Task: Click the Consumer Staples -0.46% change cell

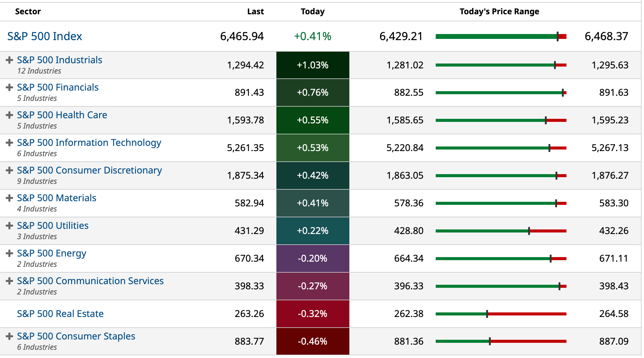Action: (313, 341)
